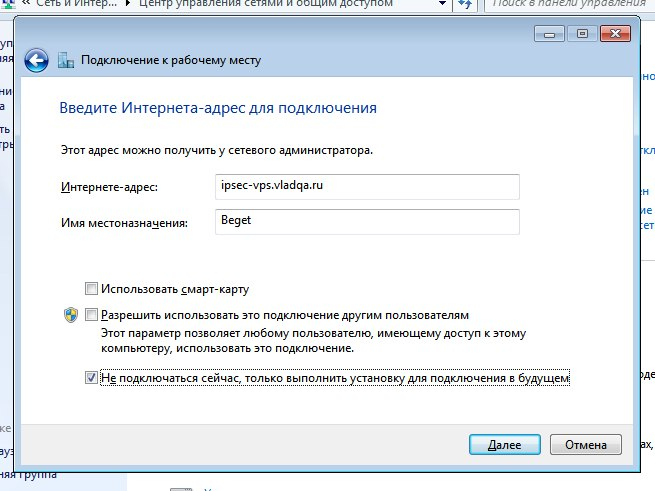Minimize the connection wizard dialog
The width and height of the screenshot is (655, 491).
pyautogui.click(x=549, y=34)
